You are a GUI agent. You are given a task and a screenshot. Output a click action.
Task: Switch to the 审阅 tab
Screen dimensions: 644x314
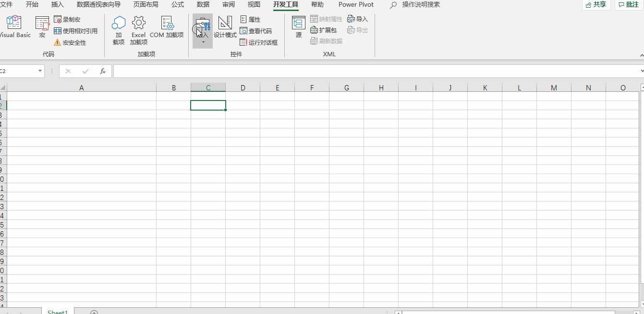click(229, 4)
